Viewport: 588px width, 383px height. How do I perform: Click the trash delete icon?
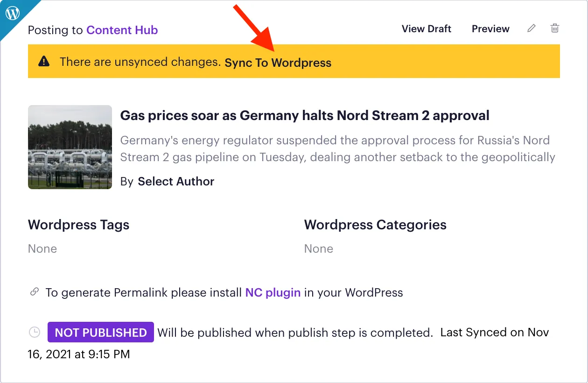tap(554, 28)
